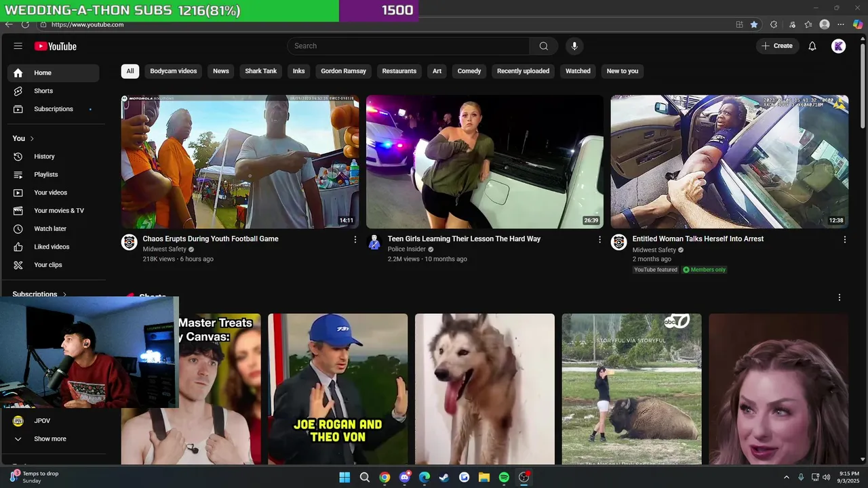Image resolution: width=868 pixels, height=488 pixels.
Task: Open Your videos
Action: coord(54,192)
